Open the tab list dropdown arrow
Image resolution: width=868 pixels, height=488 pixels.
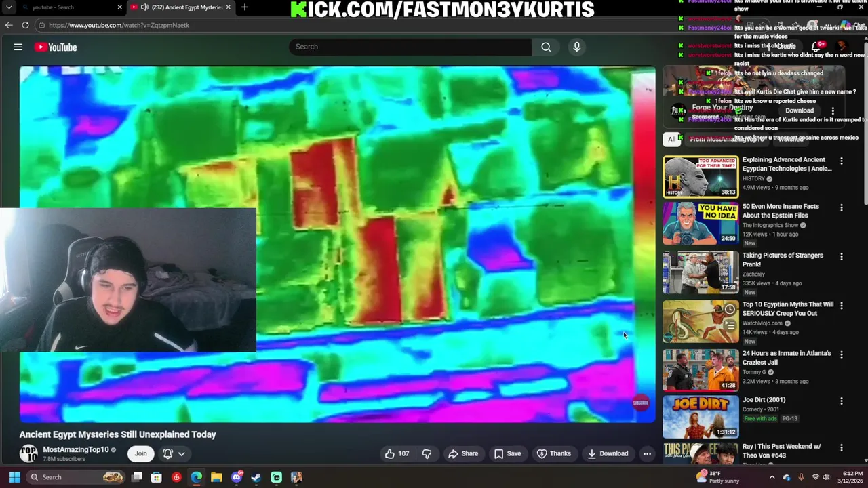[x=9, y=7]
